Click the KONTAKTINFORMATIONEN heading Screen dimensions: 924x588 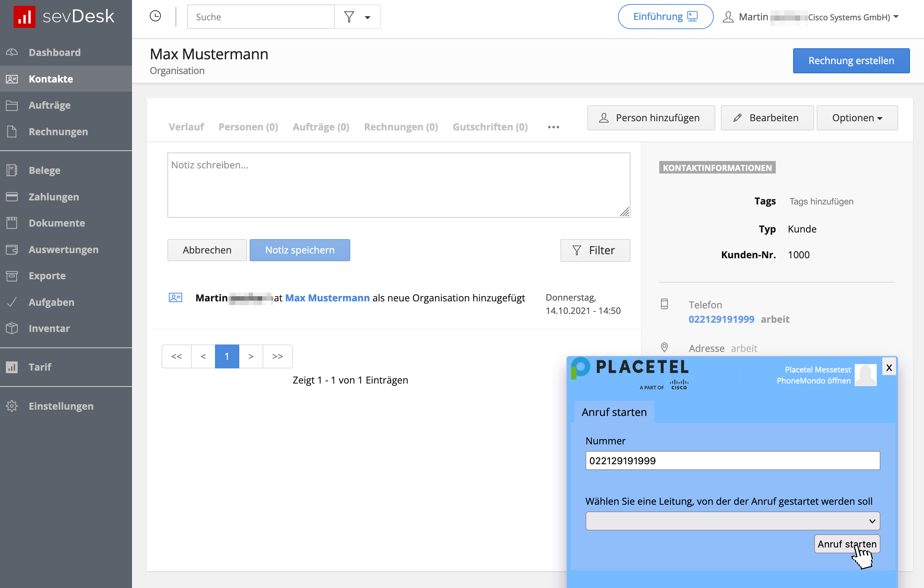[717, 168]
